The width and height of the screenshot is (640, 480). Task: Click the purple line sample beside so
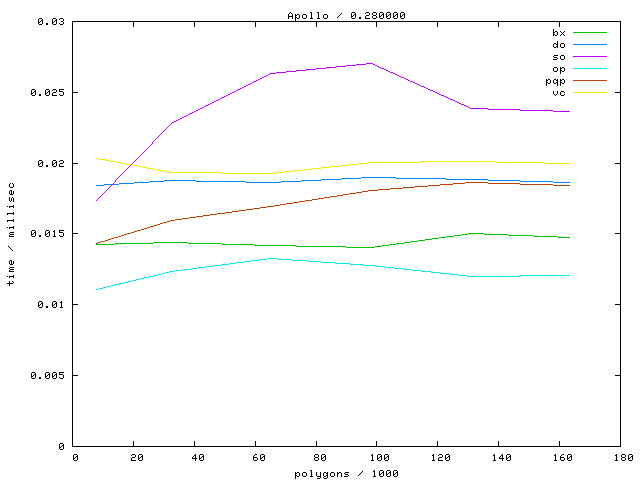[x=589, y=57]
